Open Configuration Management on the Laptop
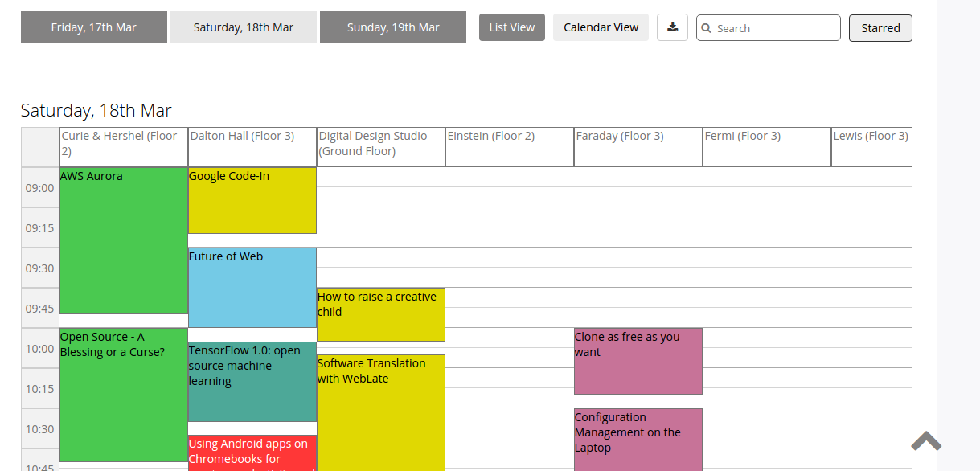980x471 pixels. point(638,440)
